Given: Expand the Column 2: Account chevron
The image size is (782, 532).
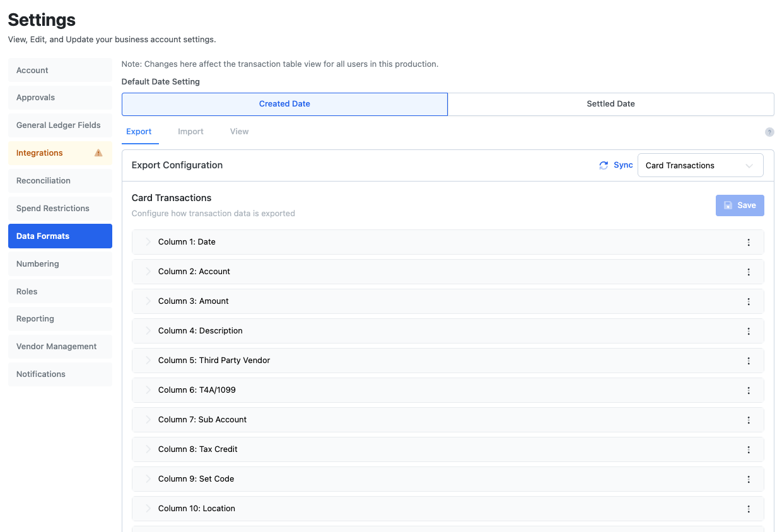Looking at the screenshot, I should 149,272.
